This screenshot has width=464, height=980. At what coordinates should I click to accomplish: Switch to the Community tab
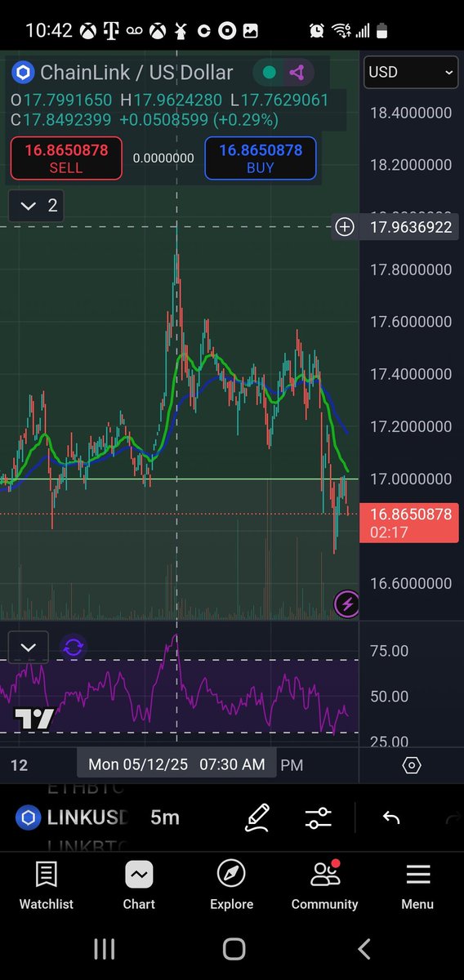tap(324, 885)
